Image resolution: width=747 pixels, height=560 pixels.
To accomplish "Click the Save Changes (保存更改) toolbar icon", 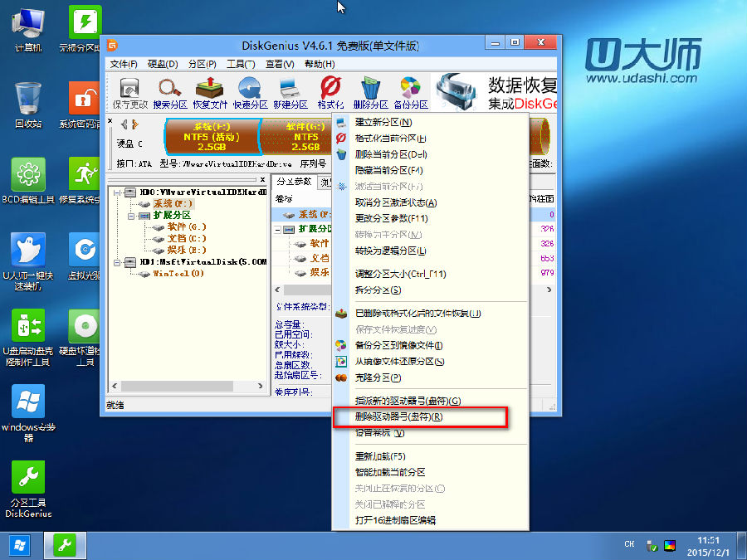I will [129, 93].
